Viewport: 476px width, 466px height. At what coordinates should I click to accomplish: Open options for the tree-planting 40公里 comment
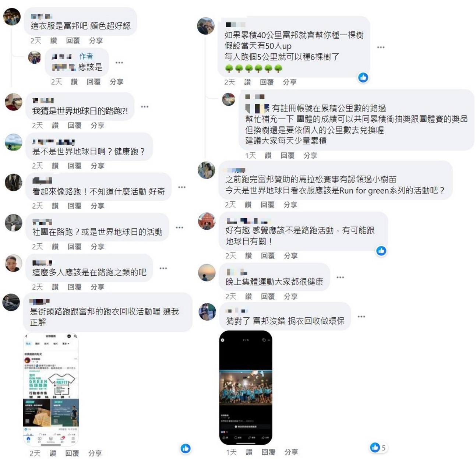click(x=381, y=47)
